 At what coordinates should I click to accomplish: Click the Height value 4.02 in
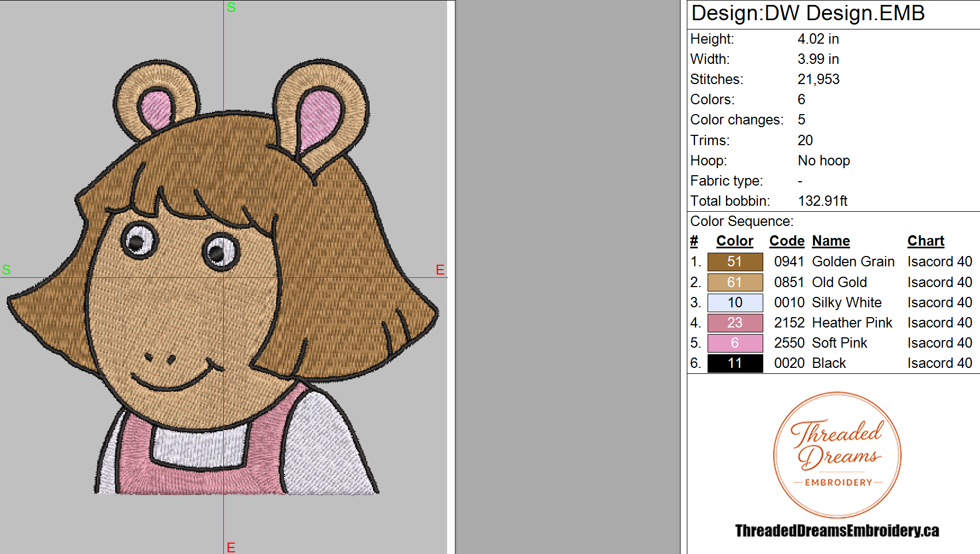coord(818,39)
